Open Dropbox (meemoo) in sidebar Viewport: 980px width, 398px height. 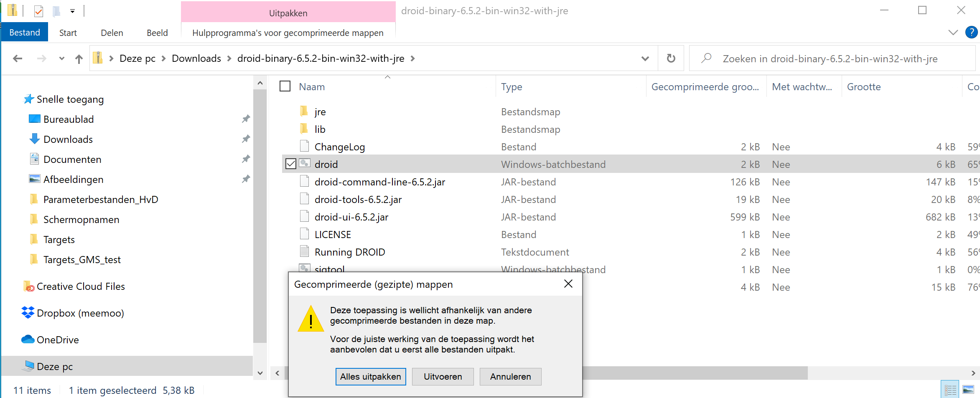[x=80, y=313]
